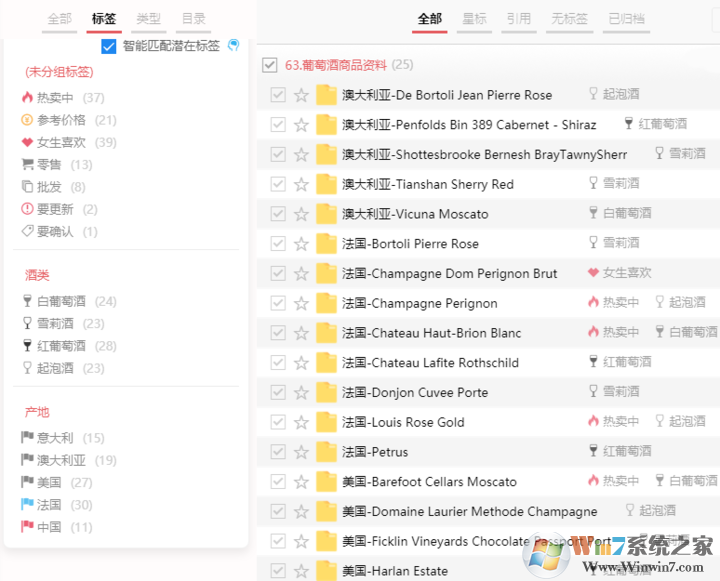
Task: Check the Donjon Cuvee Porte checkbox
Action: tap(278, 392)
